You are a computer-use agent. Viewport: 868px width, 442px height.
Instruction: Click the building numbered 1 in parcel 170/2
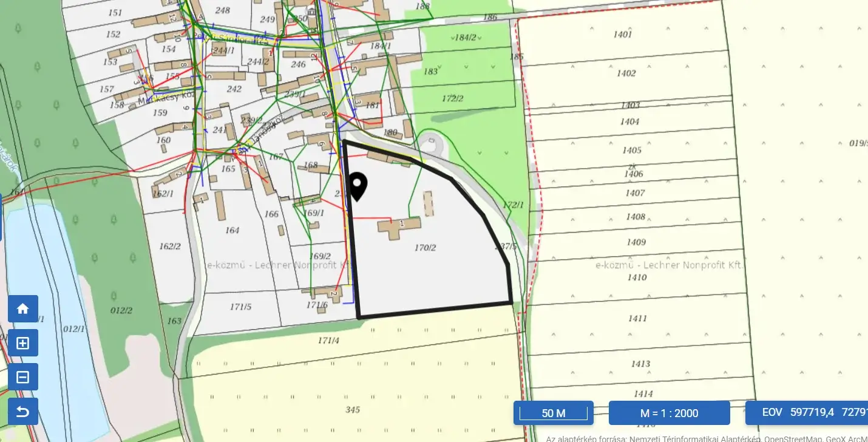(x=400, y=226)
